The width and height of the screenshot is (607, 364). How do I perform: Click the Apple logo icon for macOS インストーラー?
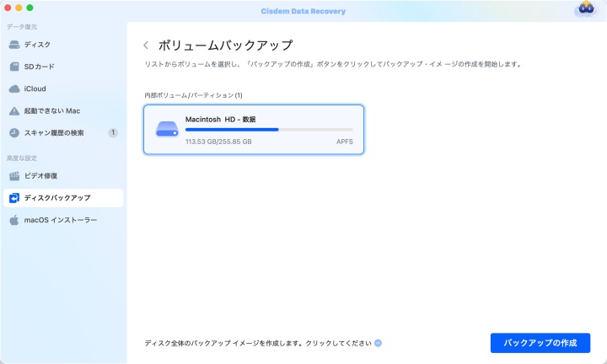(14, 220)
